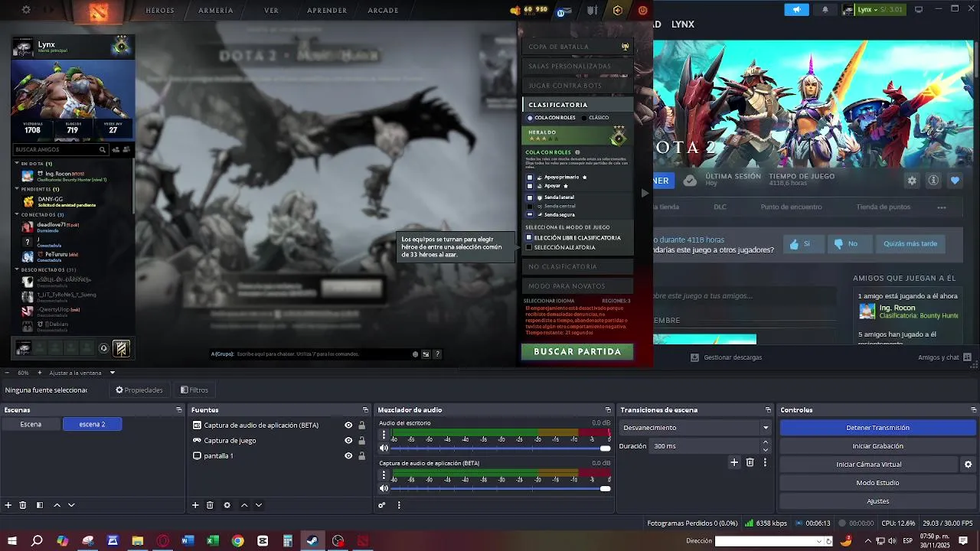Favorite the game with heart icon
This screenshot has width=980, height=551.
(x=955, y=181)
